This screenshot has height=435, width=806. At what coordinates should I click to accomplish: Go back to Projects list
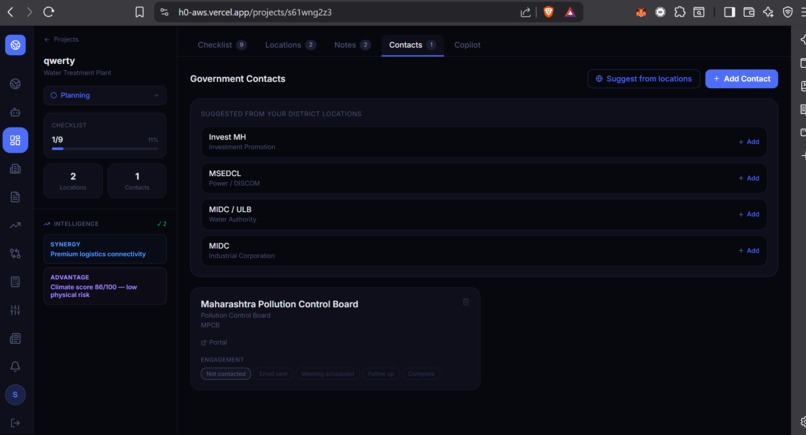tap(61, 39)
